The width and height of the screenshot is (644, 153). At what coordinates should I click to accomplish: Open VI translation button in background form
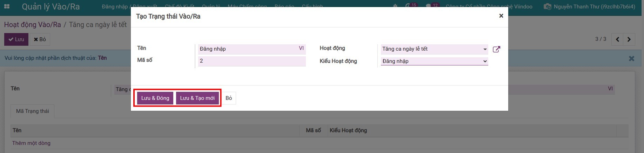point(610,89)
